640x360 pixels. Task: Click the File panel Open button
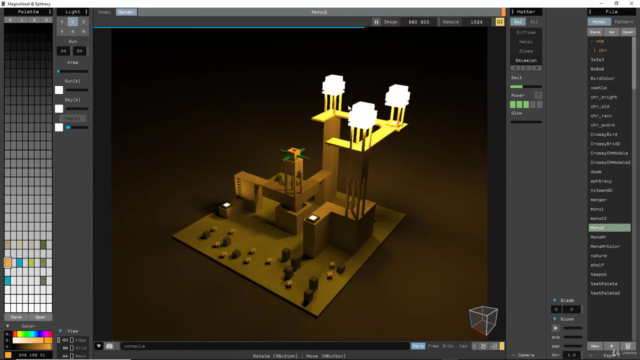tap(628, 32)
